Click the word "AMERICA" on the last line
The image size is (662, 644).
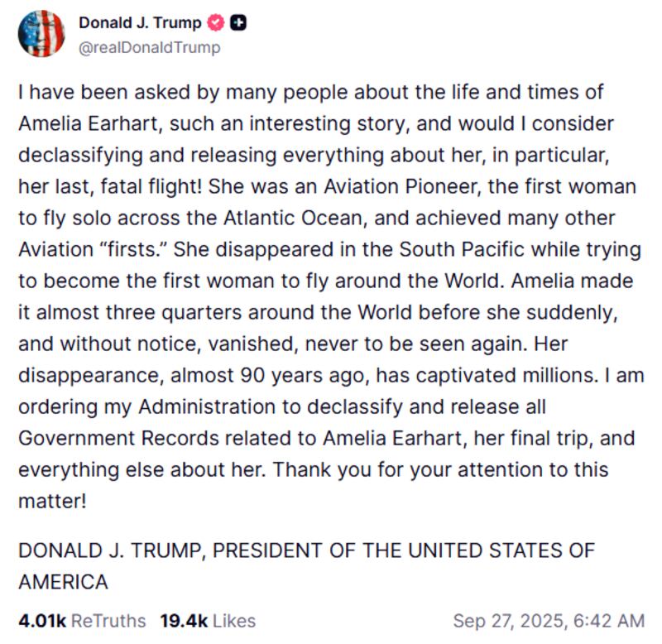[x=64, y=582]
